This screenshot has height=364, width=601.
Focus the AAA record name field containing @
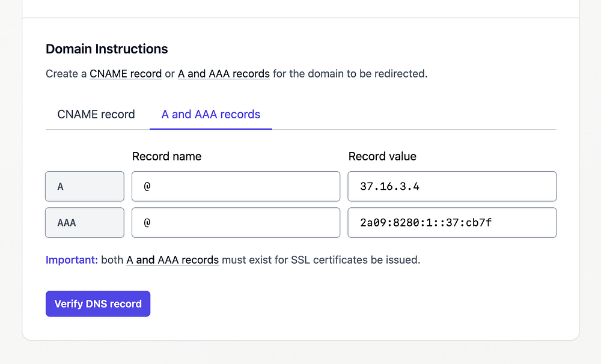pos(236,222)
